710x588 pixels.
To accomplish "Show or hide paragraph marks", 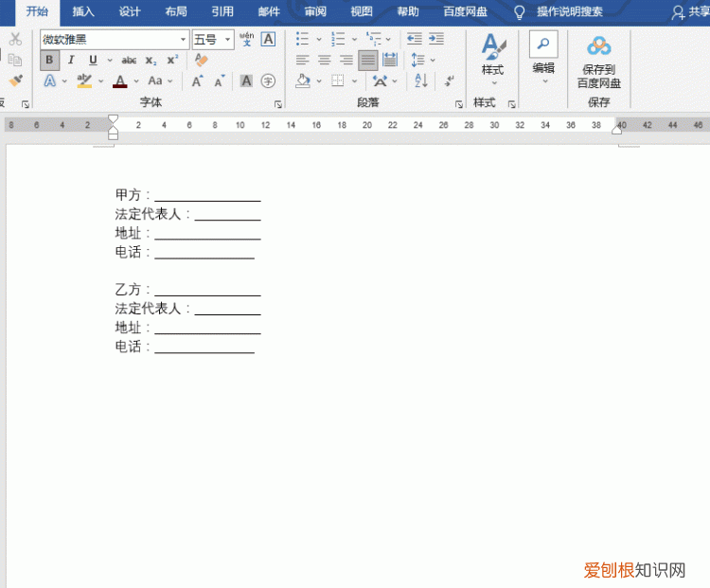I will click(x=449, y=81).
